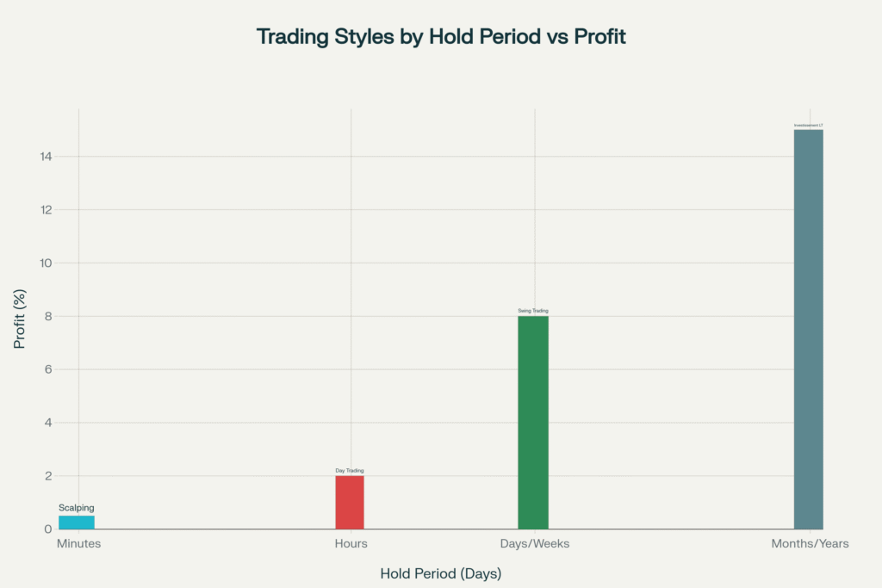Click the Minutes x-axis label
This screenshot has width=882, height=588.
click(x=79, y=544)
